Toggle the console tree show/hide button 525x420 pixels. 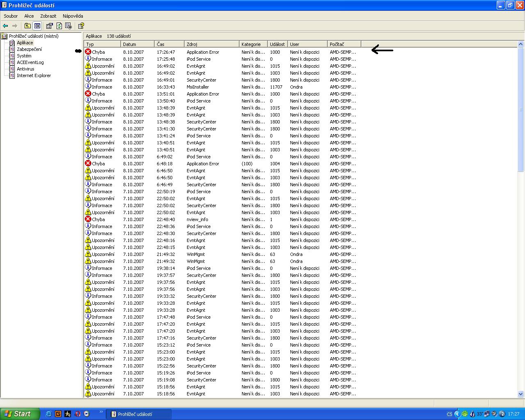point(37,26)
